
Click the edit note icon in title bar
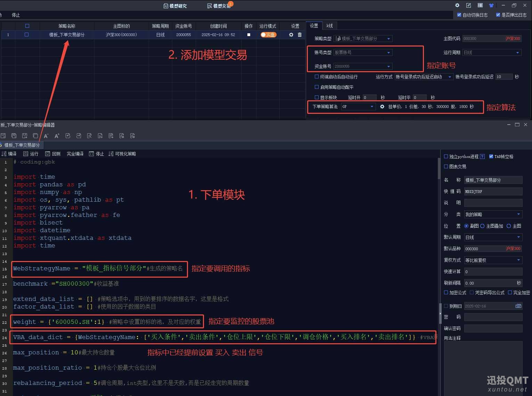(x=468, y=5)
